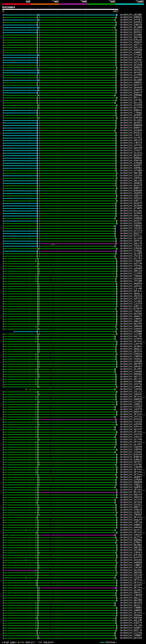Select label UniRef100_Q46IK1
146x644 pixels.
(x=131, y=77)
